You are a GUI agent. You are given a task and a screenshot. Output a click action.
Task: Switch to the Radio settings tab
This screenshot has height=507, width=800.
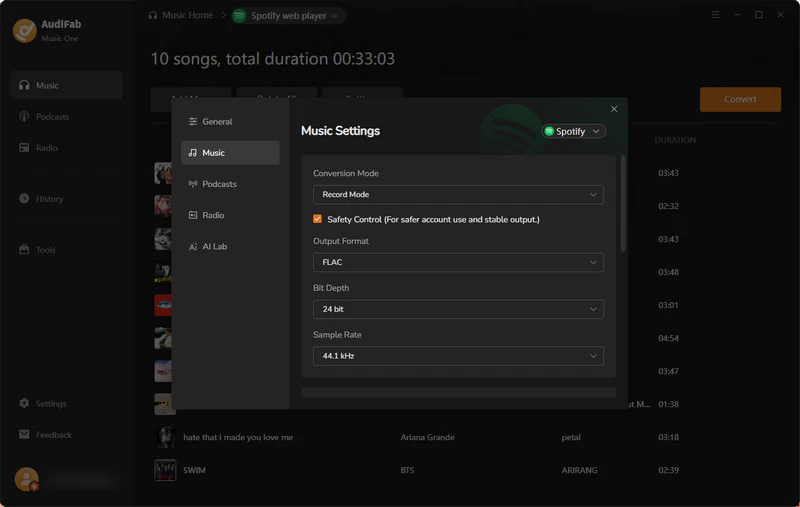[x=230, y=215]
